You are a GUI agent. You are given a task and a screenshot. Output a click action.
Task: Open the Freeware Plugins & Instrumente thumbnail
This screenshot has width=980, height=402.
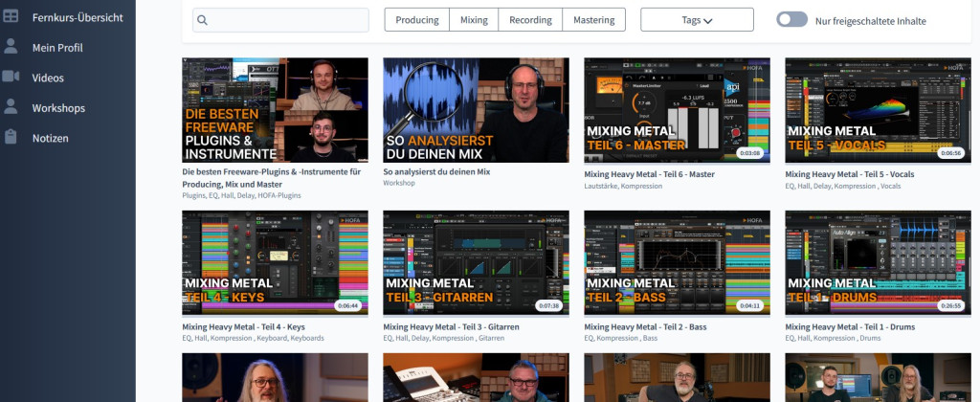275,110
